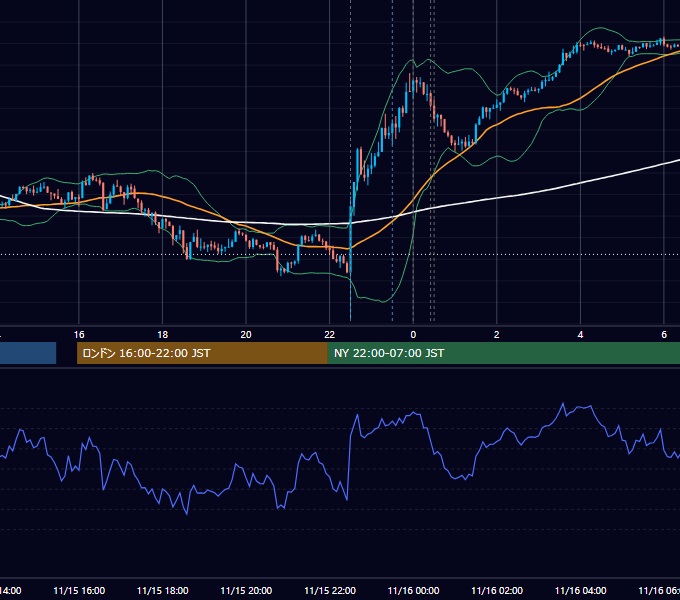This screenshot has height=600, width=680.
Task: Click the ロンドン 16:00-22:00 JST session bar
Action: [202, 353]
